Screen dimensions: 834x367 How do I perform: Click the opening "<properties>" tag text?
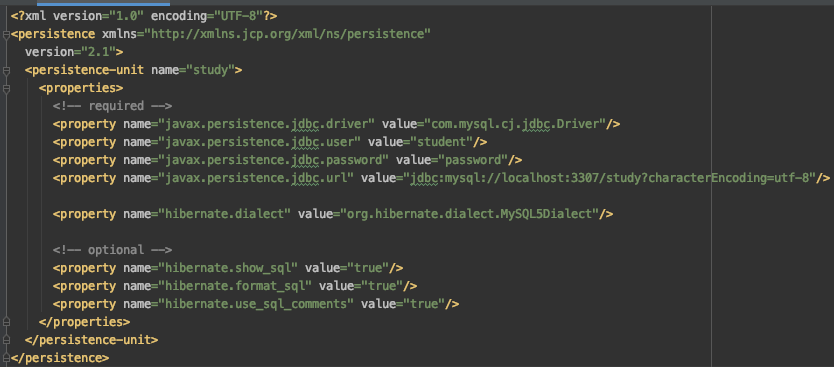81,88
